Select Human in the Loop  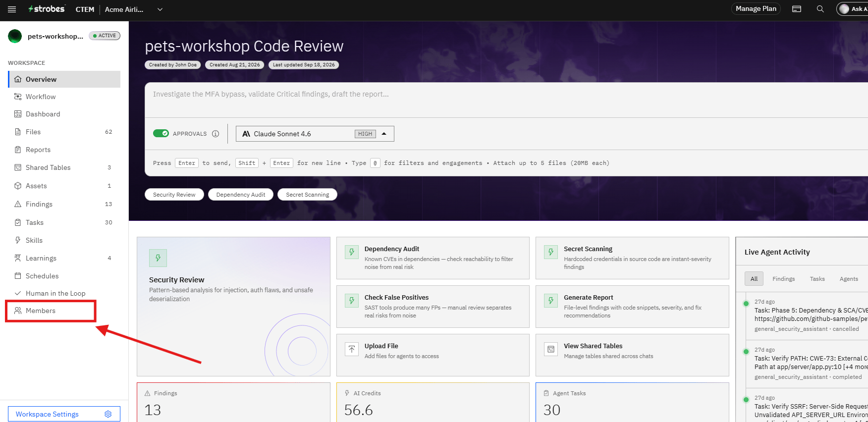point(64,293)
